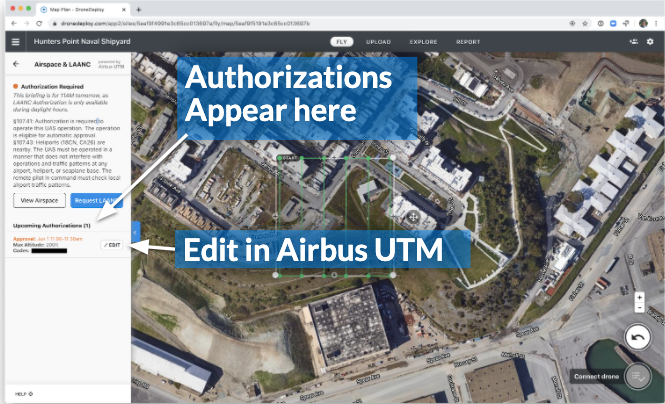Image resolution: width=665 pixels, height=404 pixels.
Task: Open the Zoom browser extension
Action: tap(613, 23)
